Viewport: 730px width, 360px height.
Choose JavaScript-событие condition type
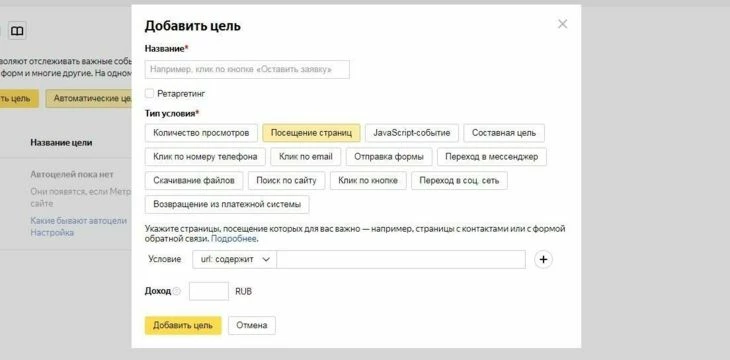pyautogui.click(x=412, y=133)
